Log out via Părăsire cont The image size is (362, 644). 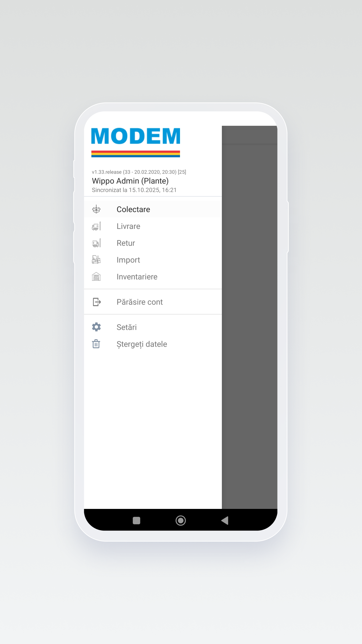point(140,302)
